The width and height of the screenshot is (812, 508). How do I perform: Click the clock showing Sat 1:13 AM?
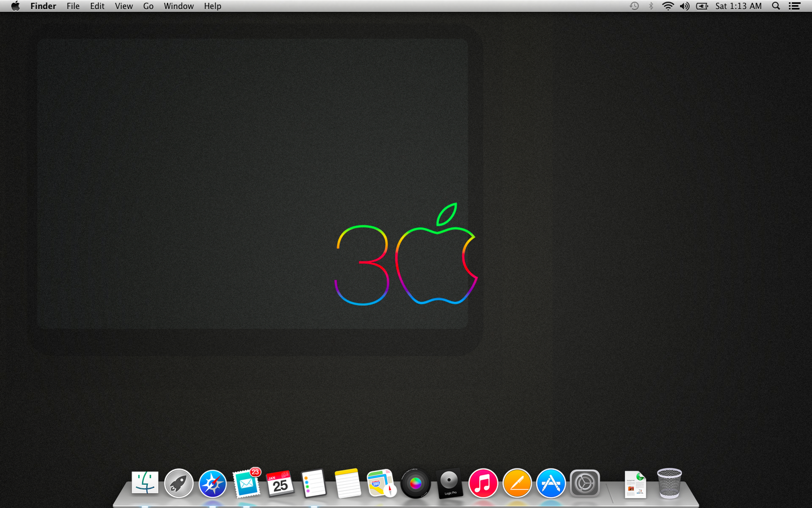click(x=739, y=6)
